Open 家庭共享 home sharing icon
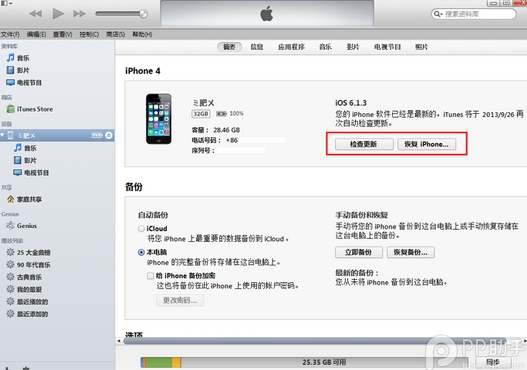This screenshot has height=370, width=527. click(11, 199)
